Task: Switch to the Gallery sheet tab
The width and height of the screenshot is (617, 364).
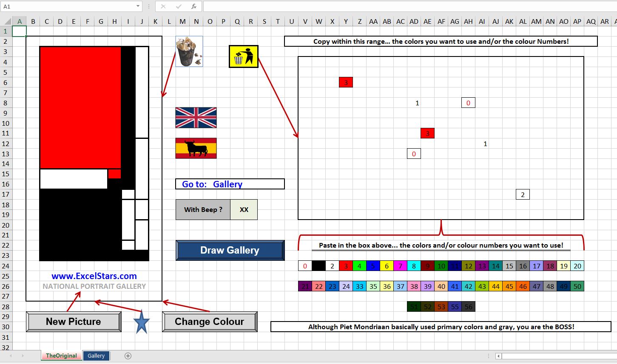Action: click(x=96, y=356)
